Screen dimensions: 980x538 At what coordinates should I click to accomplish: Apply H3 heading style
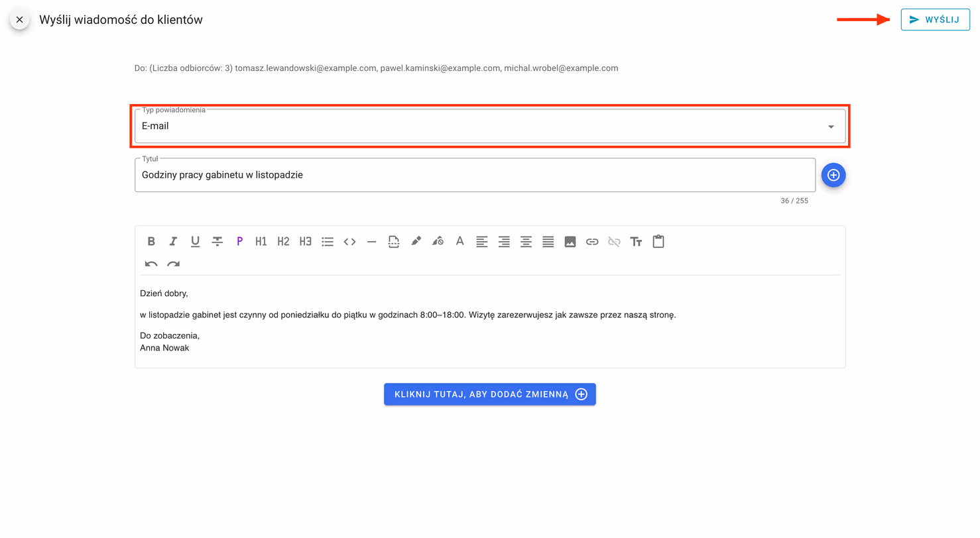(x=306, y=242)
